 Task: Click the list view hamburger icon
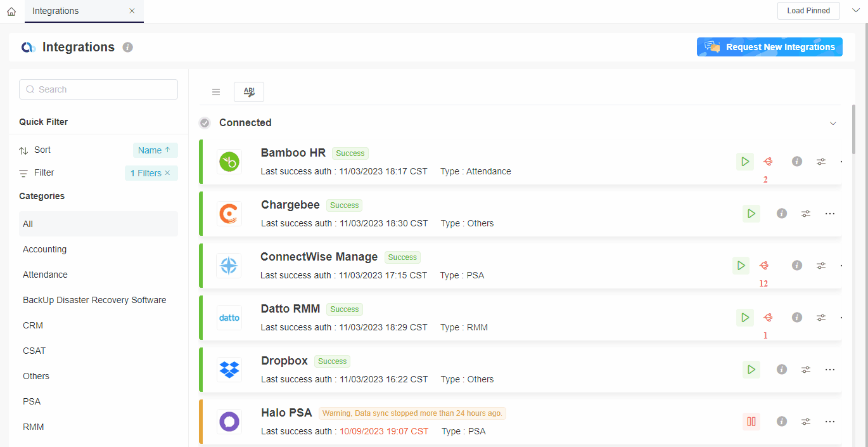pos(216,92)
